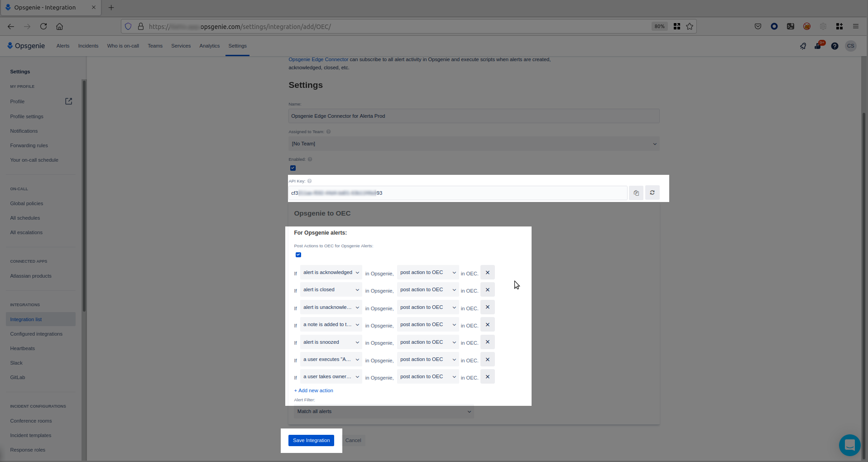Open the 'alert is closed' condition dropdown
868x462 pixels.
click(x=331, y=290)
